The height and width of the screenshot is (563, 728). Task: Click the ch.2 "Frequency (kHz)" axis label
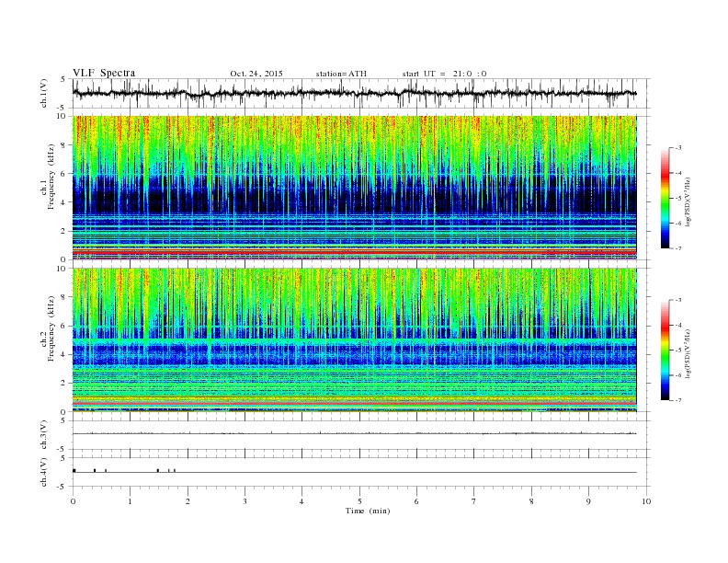click(x=51, y=329)
